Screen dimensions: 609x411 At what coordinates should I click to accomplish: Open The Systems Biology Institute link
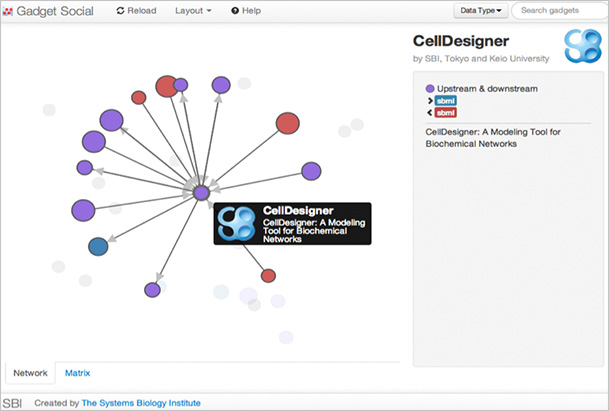pyautogui.click(x=141, y=403)
